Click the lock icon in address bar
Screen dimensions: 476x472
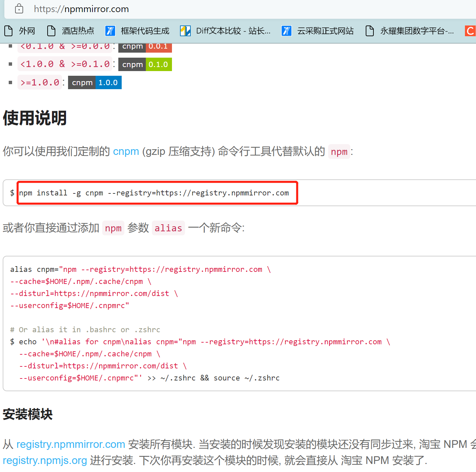coord(19,9)
